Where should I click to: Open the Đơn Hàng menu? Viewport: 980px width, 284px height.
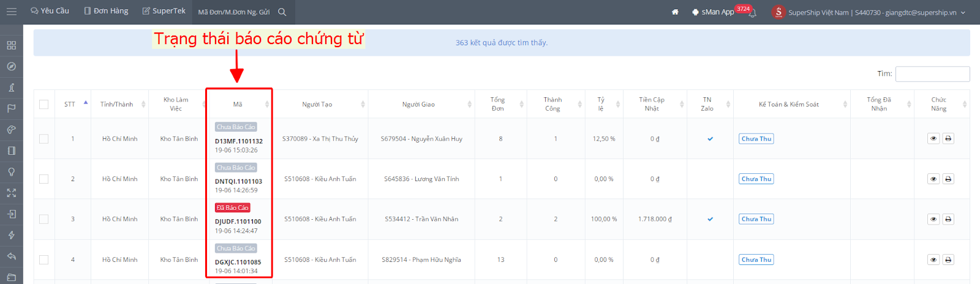click(106, 11)
